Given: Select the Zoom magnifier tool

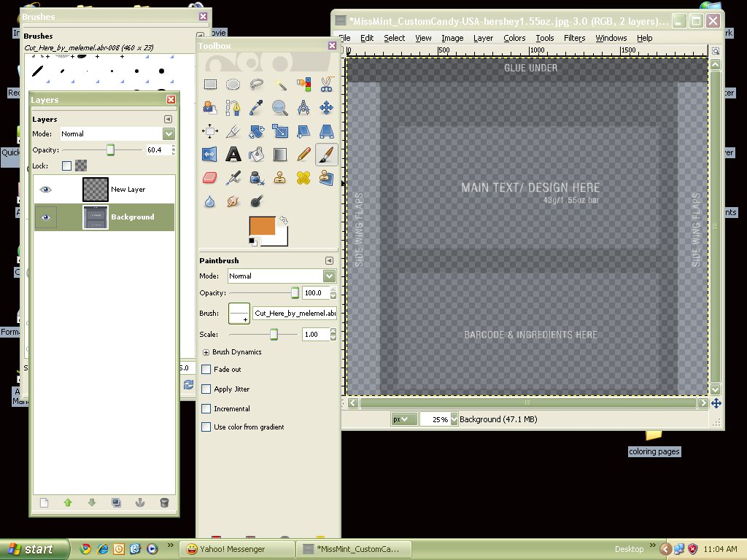Looking at the screenshot, I should [x=280, y=108].
